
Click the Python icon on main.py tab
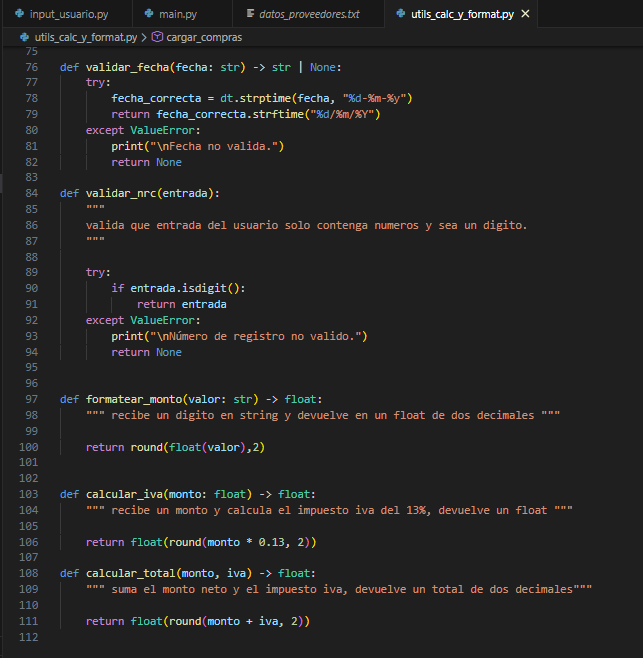149,14
